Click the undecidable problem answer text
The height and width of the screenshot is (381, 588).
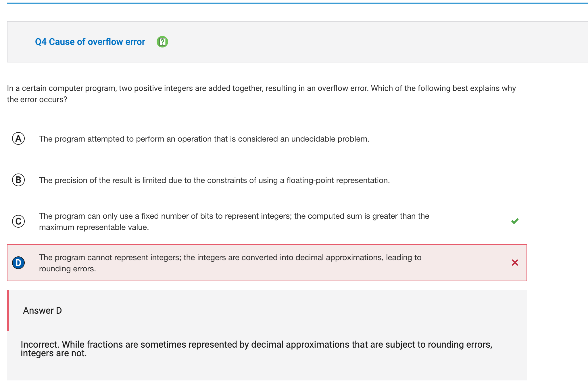204,139
